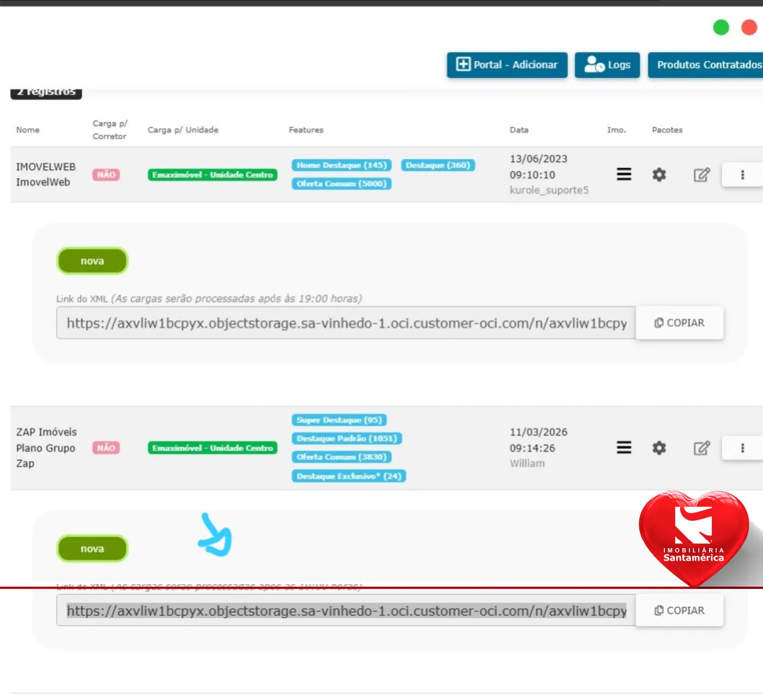The height and width of the screenshot is (700, 763).
Task: Expand three-dot menu for ZAP Imóveis row
Action: click(742, 448)
